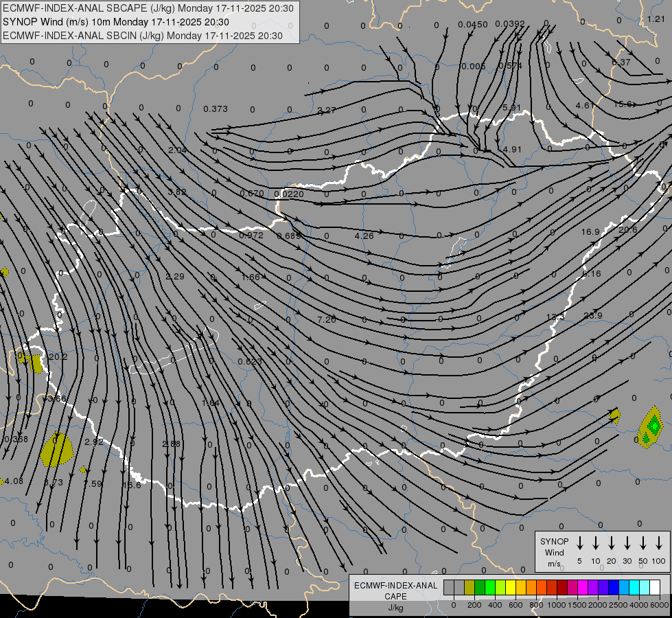This screenshot has height=618, width=672.
Task: Click the 50 m/s wind arrow in legend
Action: [643, 543]
